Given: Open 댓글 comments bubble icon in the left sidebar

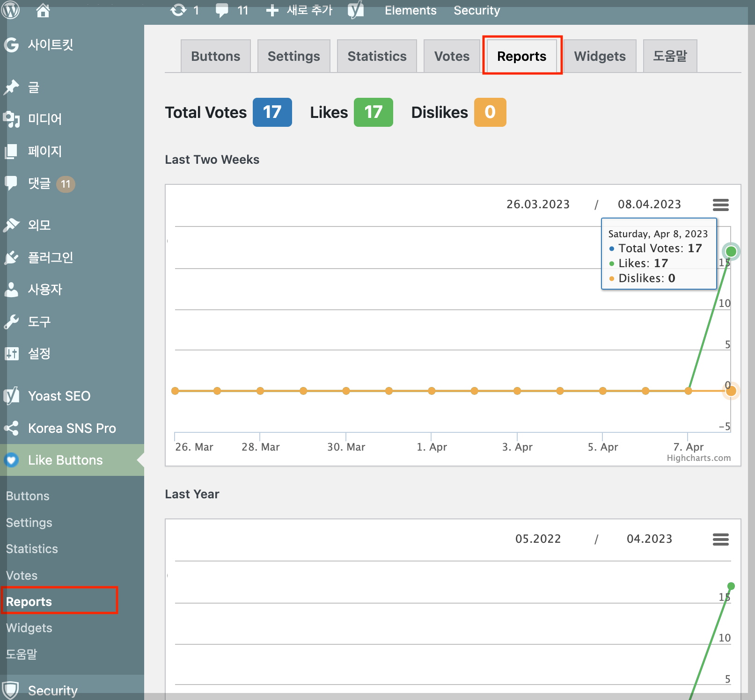Looking at the screenshot, I should click(x=11, y=183).
